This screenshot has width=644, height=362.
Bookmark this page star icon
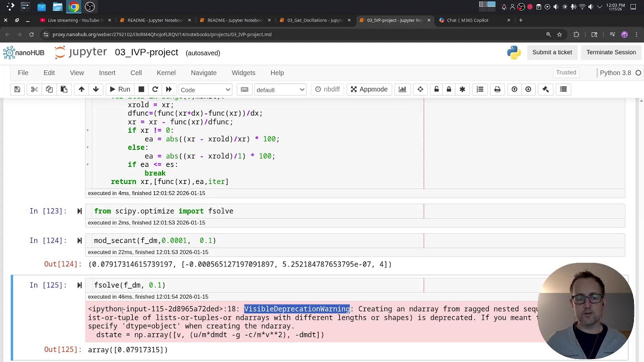point(559,34)
